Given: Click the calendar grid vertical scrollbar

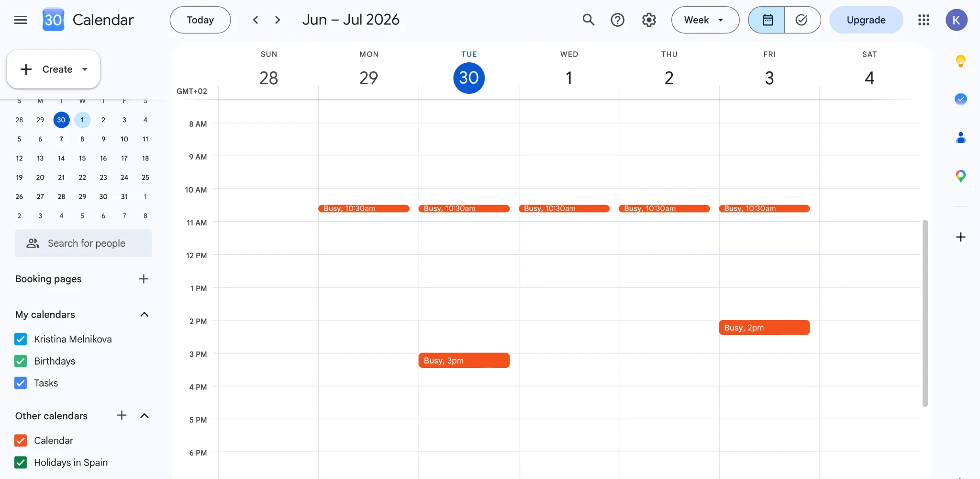Looking at the screenshot, I should point(925,313).
